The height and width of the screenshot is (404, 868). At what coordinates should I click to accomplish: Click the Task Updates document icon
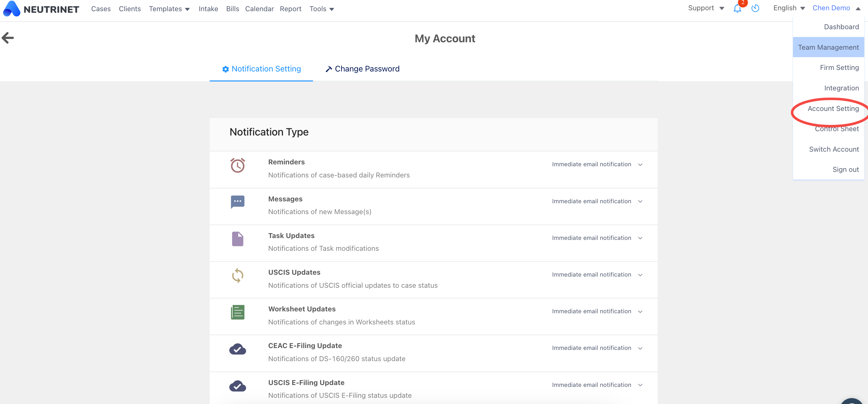[x=238, y=239]
